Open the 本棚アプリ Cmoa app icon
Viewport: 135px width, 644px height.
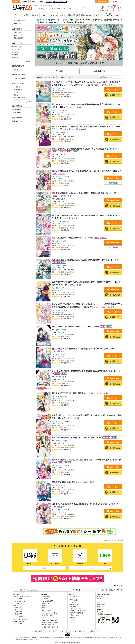[x=30, y=555]
